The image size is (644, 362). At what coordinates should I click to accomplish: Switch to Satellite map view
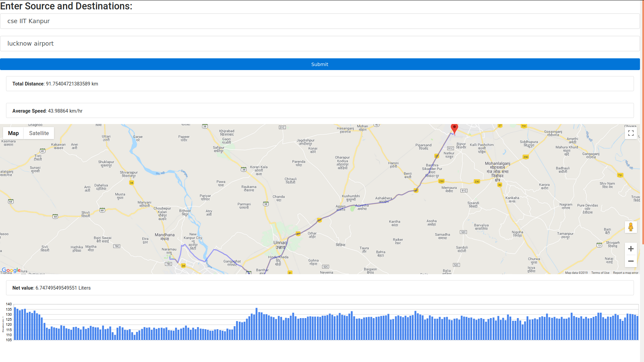(39, 133)
